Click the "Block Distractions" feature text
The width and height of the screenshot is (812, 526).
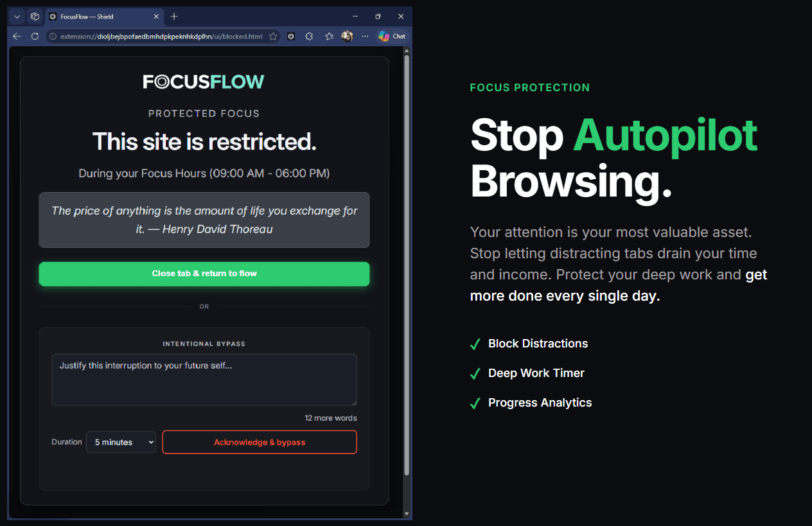pyautogui.click(x=538, y=344)
